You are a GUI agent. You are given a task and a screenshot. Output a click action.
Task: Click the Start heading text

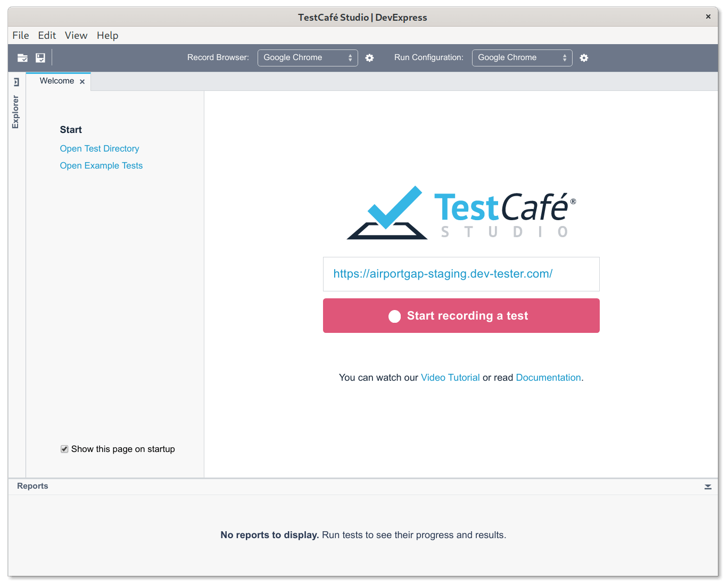click(x=71, y=130)
